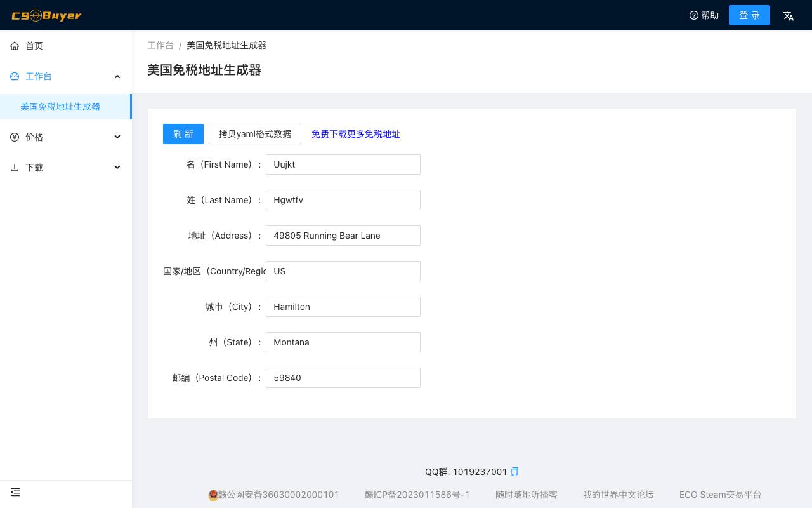Click the 地址（Address） label
Screen dimensions: 812x508
click(225, 236)
